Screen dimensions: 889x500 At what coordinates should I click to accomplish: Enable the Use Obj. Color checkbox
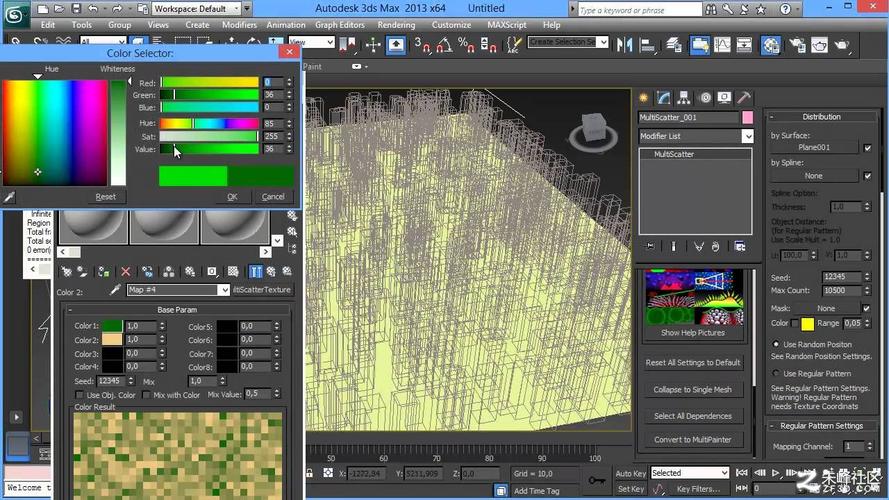point(80,395)
